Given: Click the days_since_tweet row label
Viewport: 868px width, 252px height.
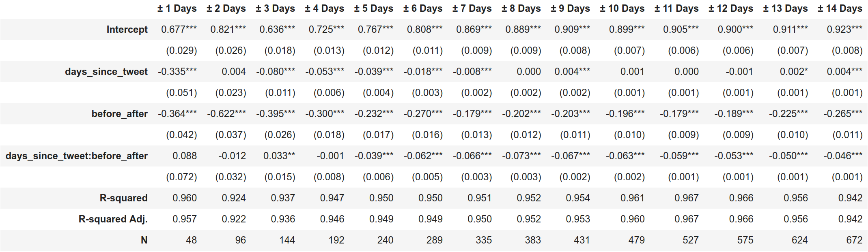Looking at the screenshot, I should click(x=106, y=72).
